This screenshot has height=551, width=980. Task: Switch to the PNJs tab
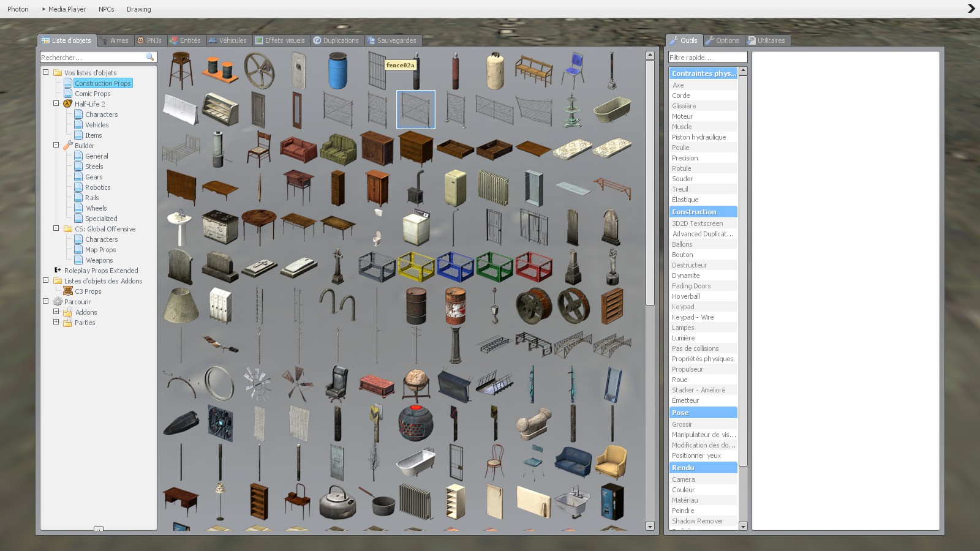tap(149, 40)
